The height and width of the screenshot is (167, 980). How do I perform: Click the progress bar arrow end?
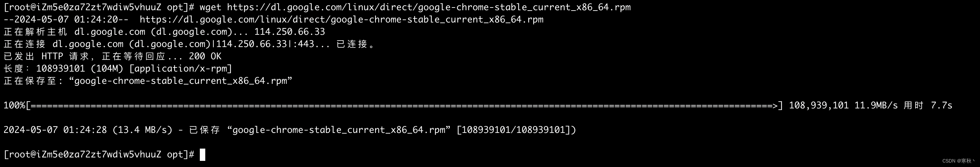[x=775, y=105]
